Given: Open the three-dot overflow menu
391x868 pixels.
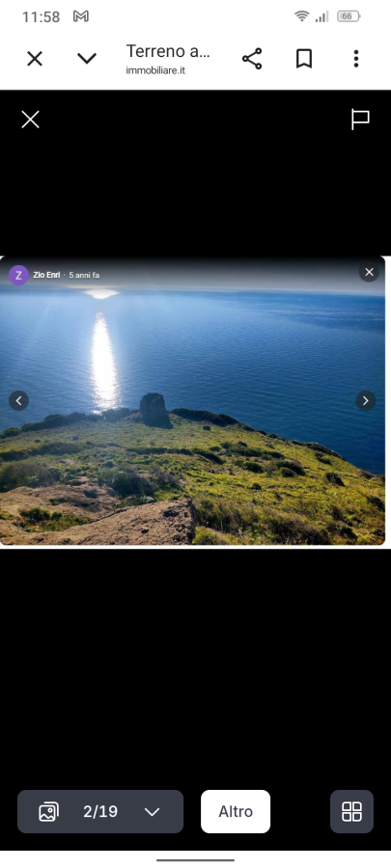Looking at the screenshot, I should 356,59.
